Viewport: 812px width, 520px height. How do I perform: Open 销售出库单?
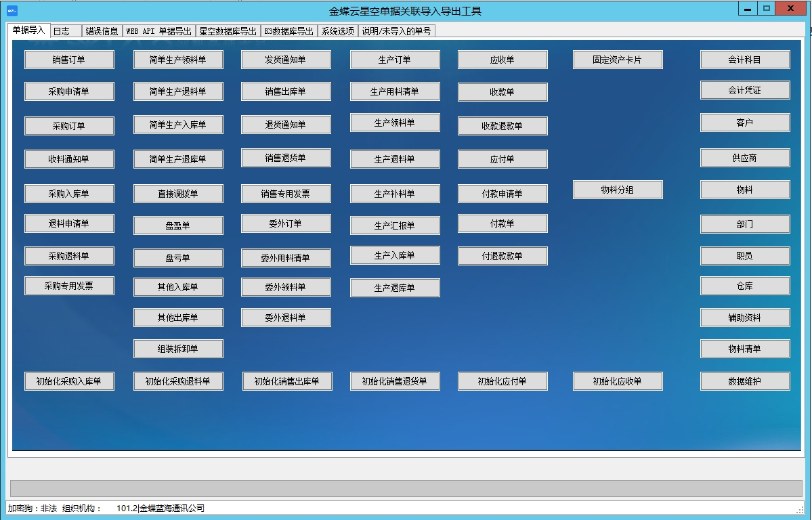(x=286, y=91)
